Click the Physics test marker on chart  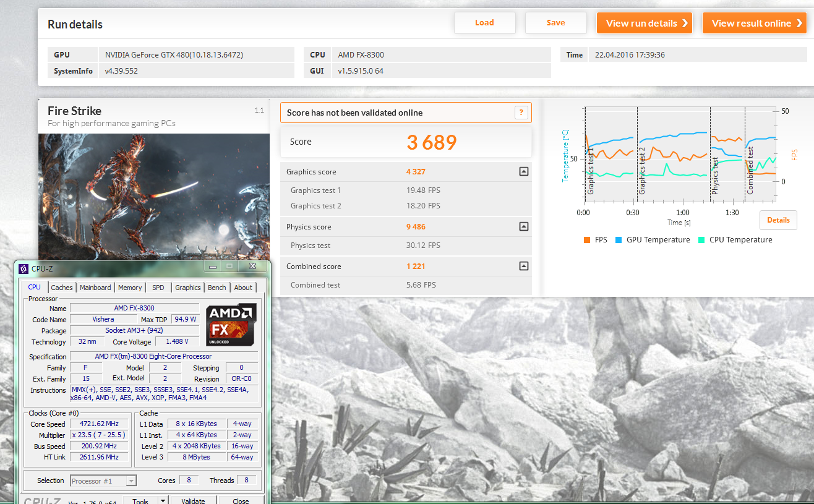tap(716, 176)
